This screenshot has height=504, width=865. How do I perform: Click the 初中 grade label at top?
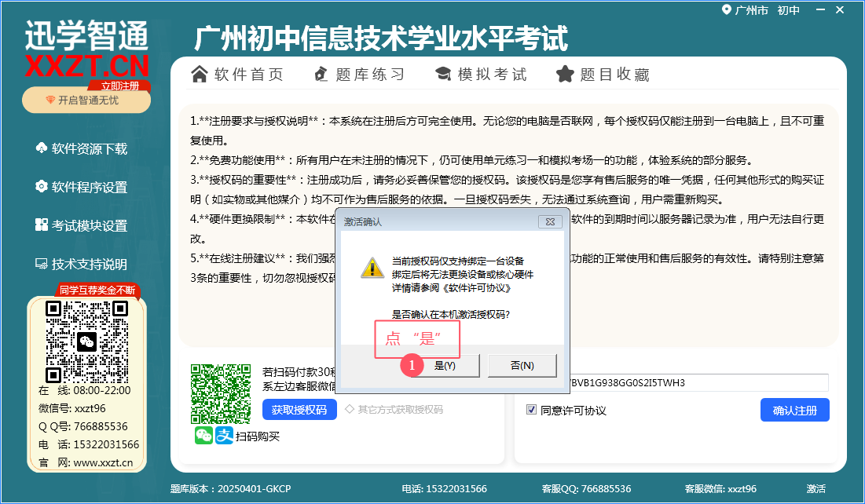(788, 10)
